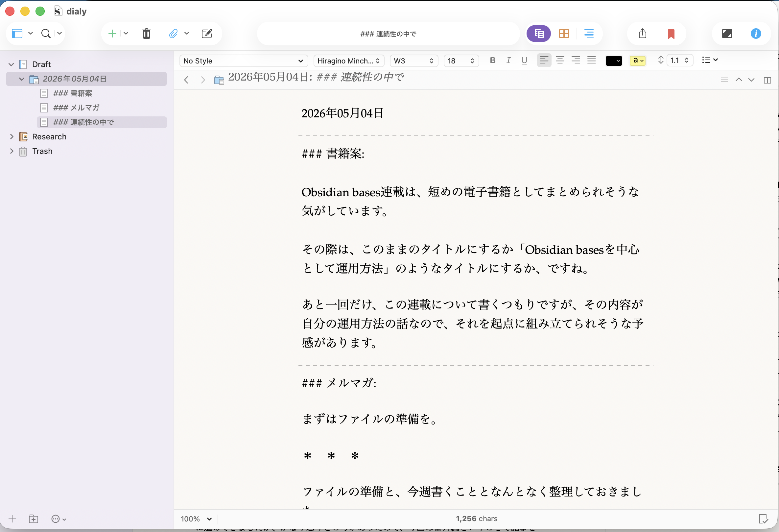Image resolution: width=779 pixels, height=532 pixels.
Task: Center align the text
Action: click(x=560, y=60)
